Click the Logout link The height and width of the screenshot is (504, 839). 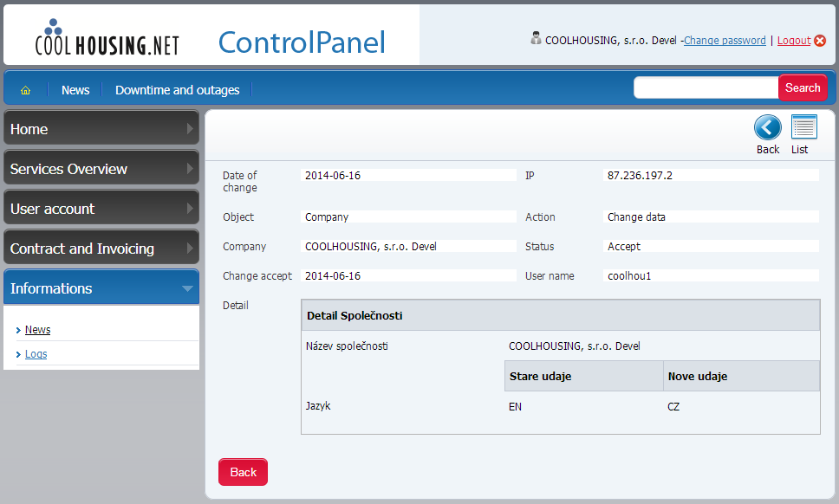tap(794, 41)
